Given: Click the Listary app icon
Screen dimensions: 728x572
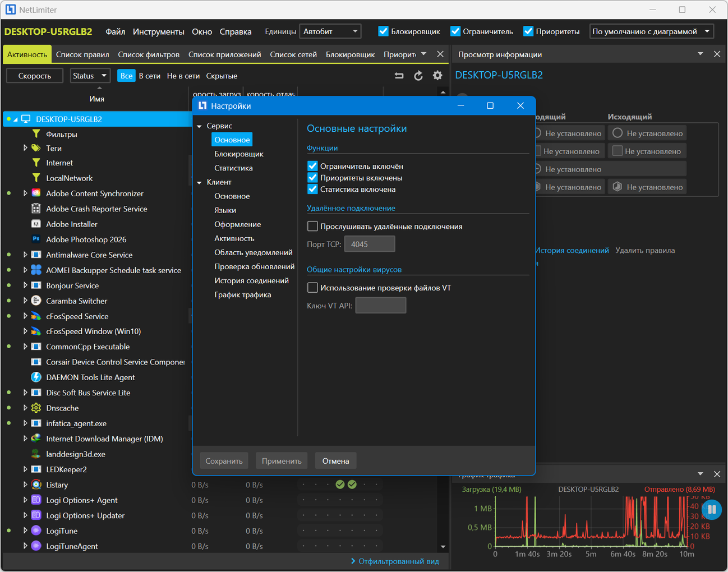Looking at the screenshot, I should click(x=36, y=485).
